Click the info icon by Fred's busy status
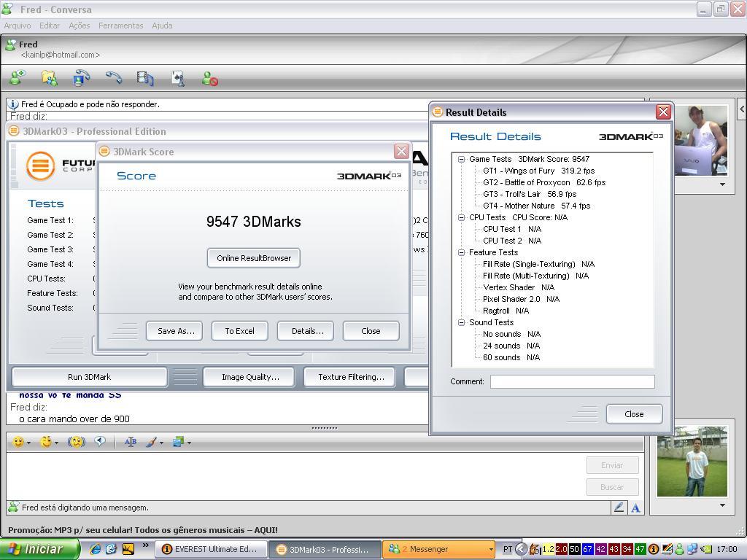The height and width of the screenshot is (560, 747). (x=13, y=104)
